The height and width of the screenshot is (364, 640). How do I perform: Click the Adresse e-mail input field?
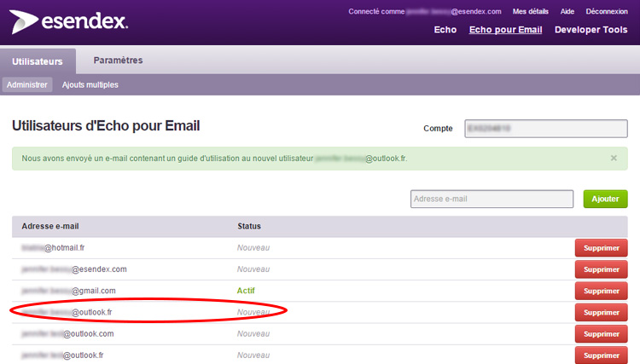tap(492, 199)
